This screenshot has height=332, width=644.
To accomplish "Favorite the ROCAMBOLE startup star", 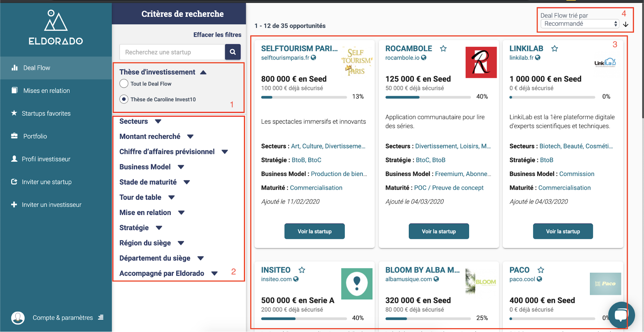I will (x=443, y=48).
